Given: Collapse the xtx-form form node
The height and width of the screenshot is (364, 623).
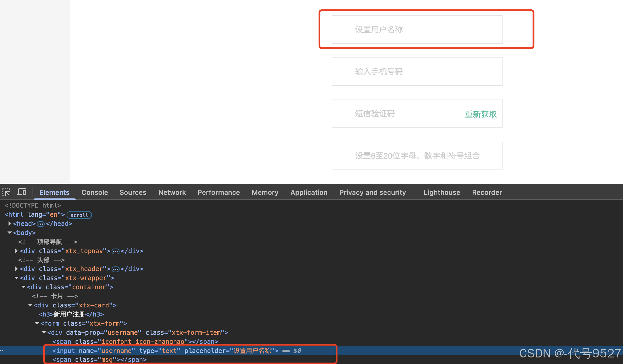Looking at the screenshot, I should point(37,323).
